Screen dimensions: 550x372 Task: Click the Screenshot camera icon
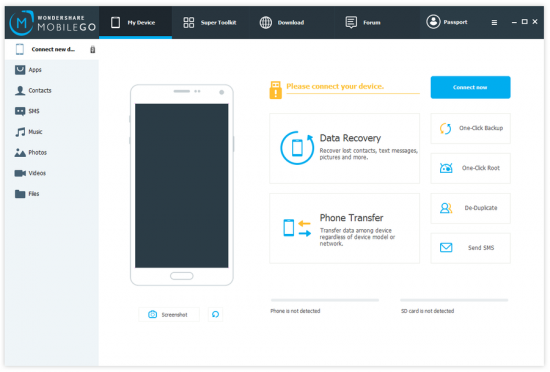click(152, 314)
